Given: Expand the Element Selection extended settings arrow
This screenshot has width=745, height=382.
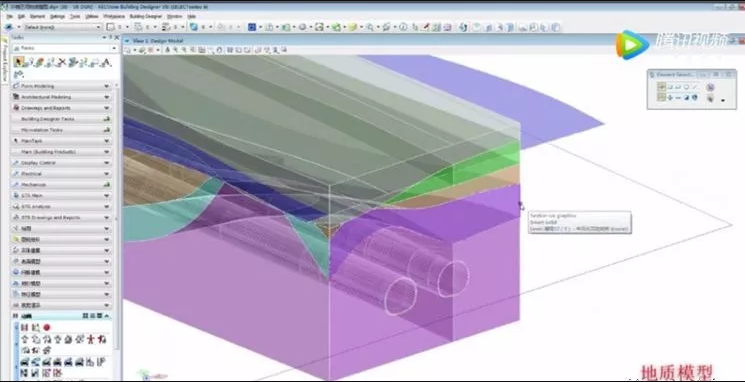Looking at the screenshot, I should pos(723,100).
